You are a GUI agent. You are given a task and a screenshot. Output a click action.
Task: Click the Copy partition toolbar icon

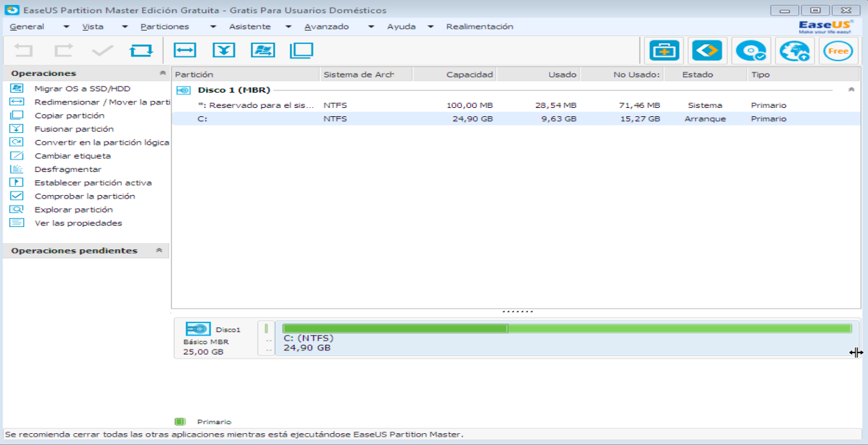point(302,50)
